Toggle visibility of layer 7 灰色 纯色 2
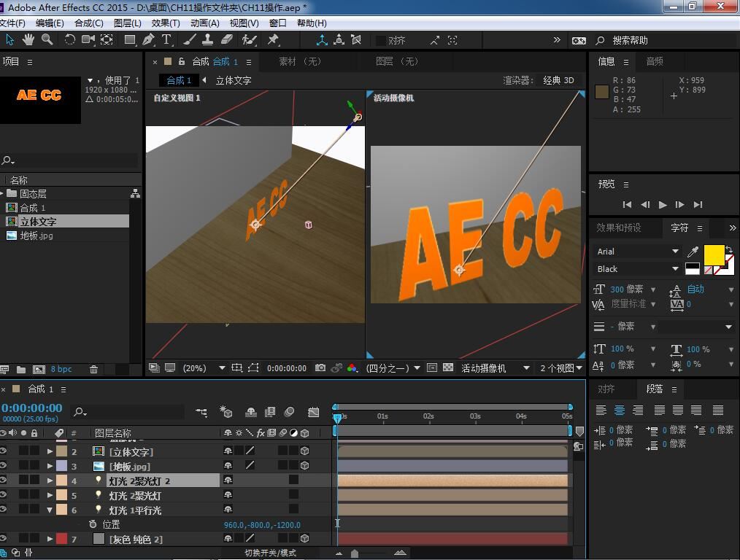Screen dimensions: 740x560 4,538
